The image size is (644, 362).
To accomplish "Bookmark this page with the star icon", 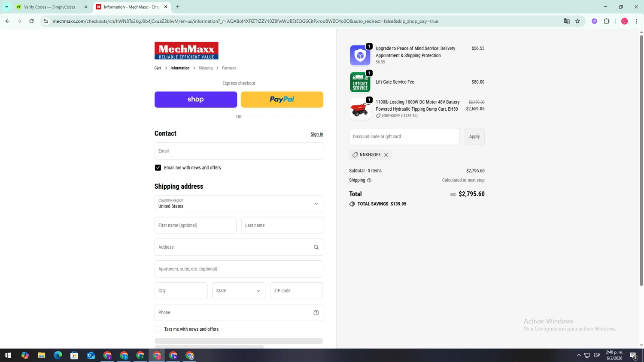I will pyautogui.click(x=577, y=21).
